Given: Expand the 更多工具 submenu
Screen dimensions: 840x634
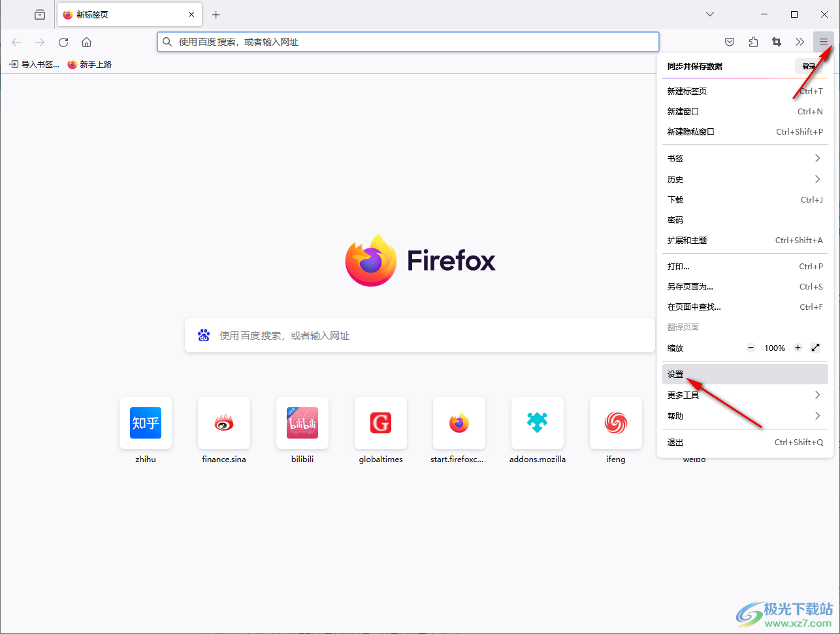Looking at the screenshot, I should coord(745,395).
